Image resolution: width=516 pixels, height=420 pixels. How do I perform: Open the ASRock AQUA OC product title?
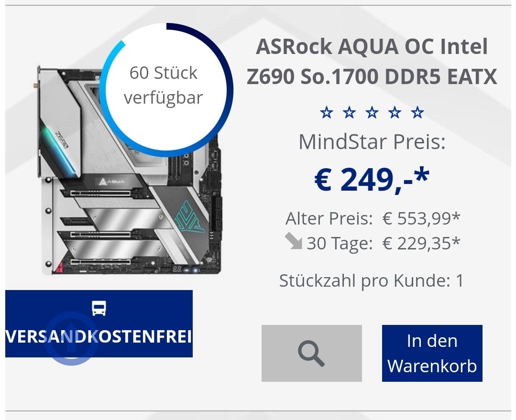[x=372, y=62]
